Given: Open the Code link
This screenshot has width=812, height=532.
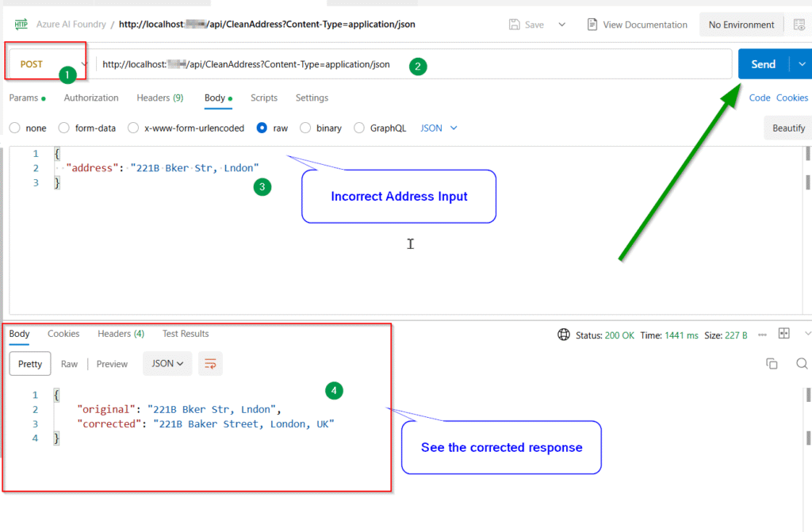Looking at the screenshot, I should [x=759, y=98].
